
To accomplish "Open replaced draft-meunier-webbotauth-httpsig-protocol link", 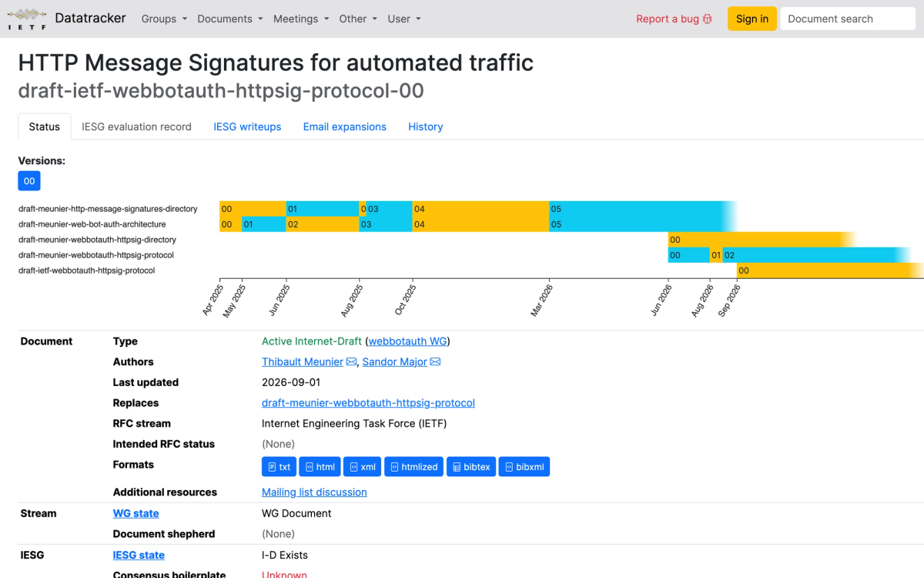I will click(x=368, y=403).
